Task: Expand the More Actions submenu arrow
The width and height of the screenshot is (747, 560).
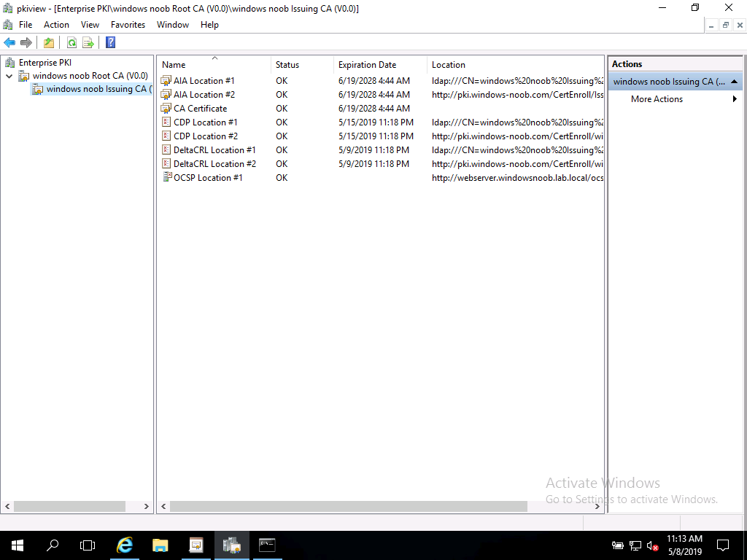Action: [735, 99]
